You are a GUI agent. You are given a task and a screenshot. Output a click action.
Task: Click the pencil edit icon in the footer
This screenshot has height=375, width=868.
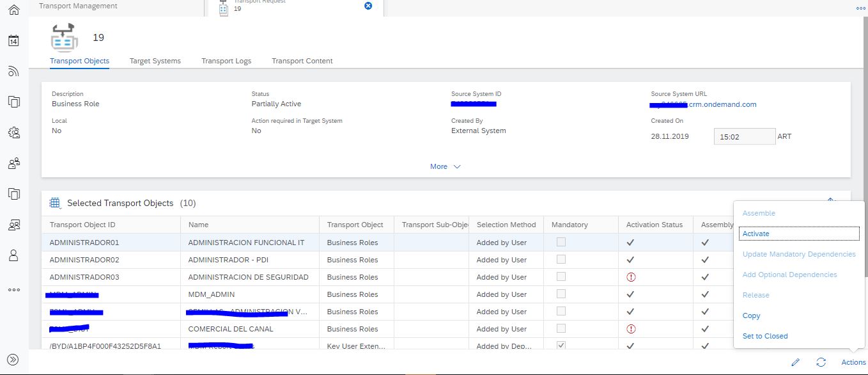(x=795, y=362)
